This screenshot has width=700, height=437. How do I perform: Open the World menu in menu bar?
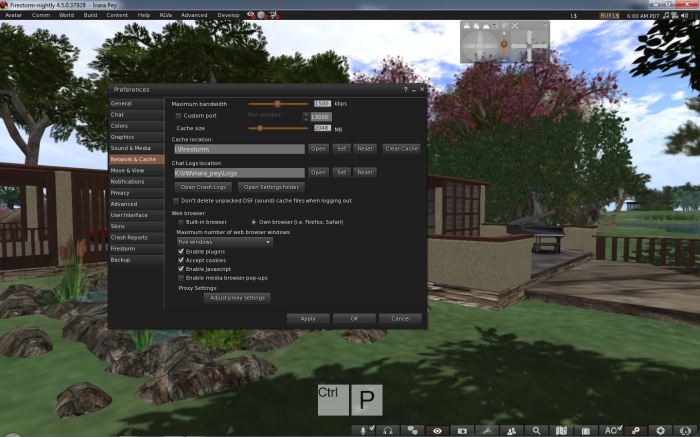coord(66,15)
